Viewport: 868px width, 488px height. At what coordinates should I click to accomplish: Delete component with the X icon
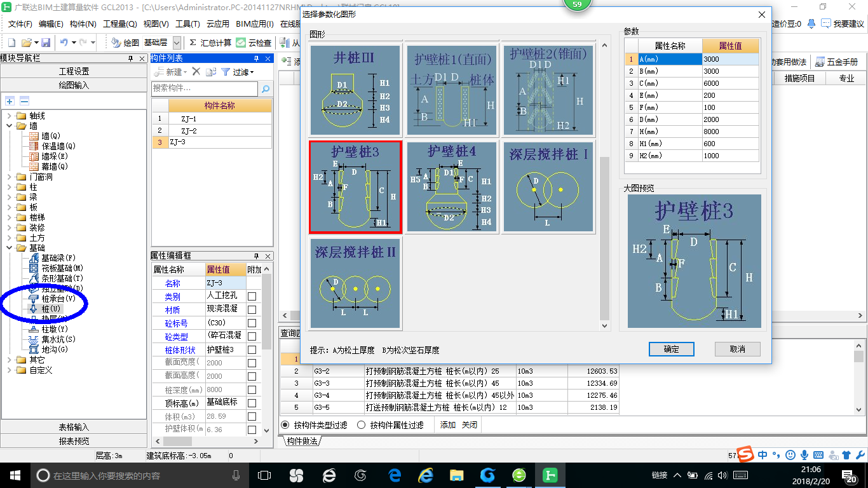coord(196,72)
